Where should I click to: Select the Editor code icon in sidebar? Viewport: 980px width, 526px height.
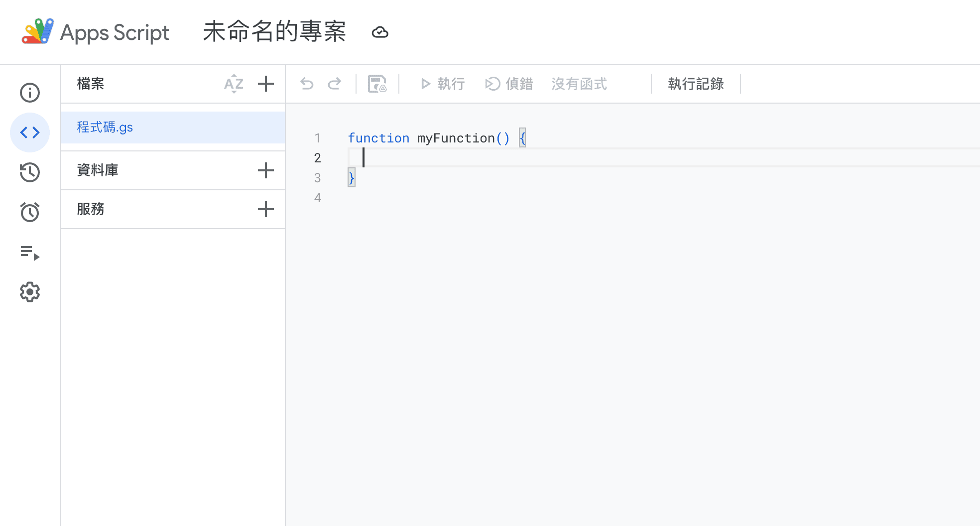(30, 132)
